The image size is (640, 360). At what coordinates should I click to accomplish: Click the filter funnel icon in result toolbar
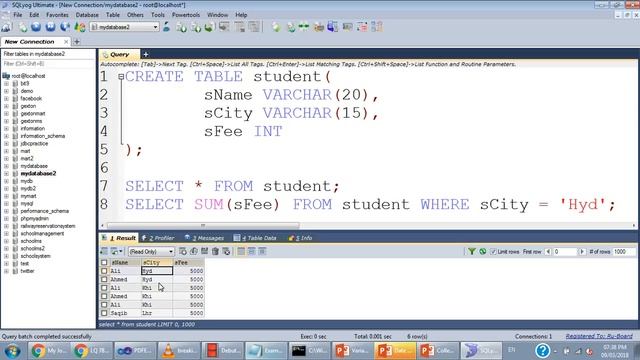(x=472, y=251)
